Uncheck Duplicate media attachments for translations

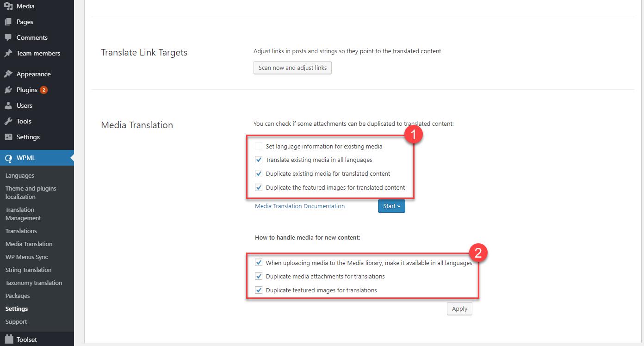[x=259, y=276]
